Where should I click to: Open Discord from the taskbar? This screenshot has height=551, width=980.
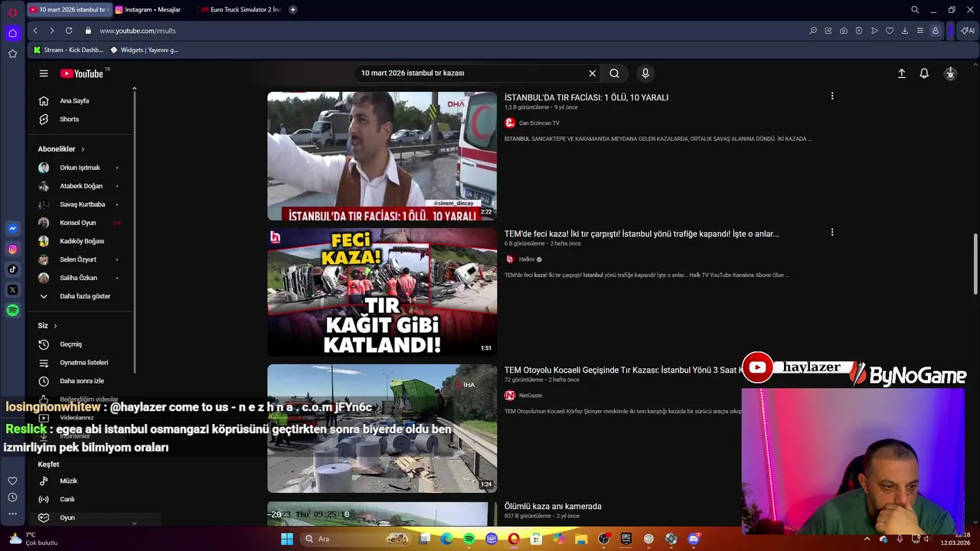click(x=694, y=539)
